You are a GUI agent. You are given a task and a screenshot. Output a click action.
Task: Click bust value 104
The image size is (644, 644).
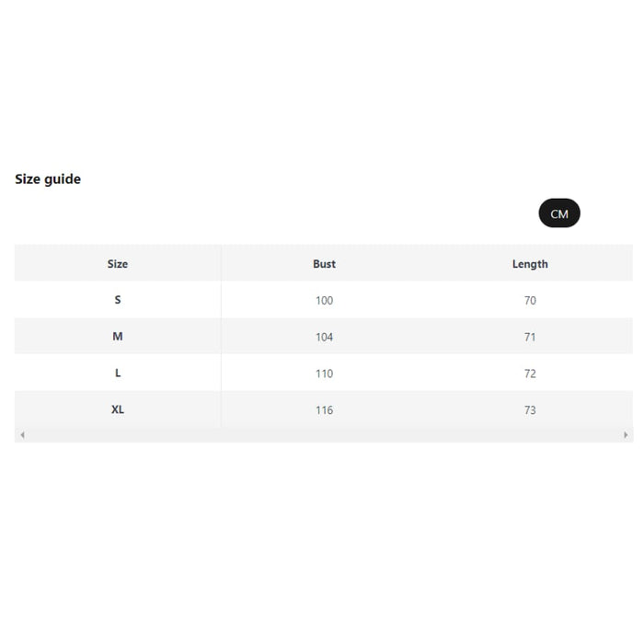[x=324, y=338]
